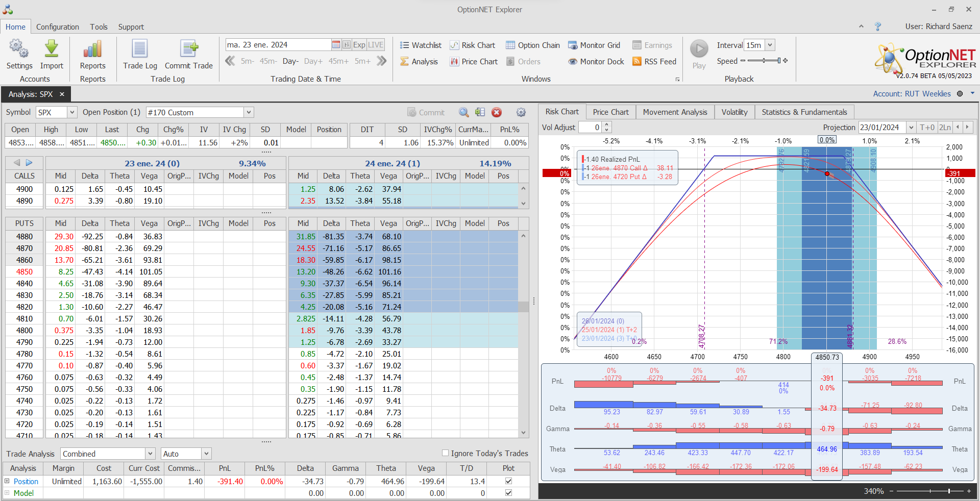Switch to the Movement Analysis tab
Viewport: 980px width, 501px height.
pyautogui.click(x=675, y=112)
